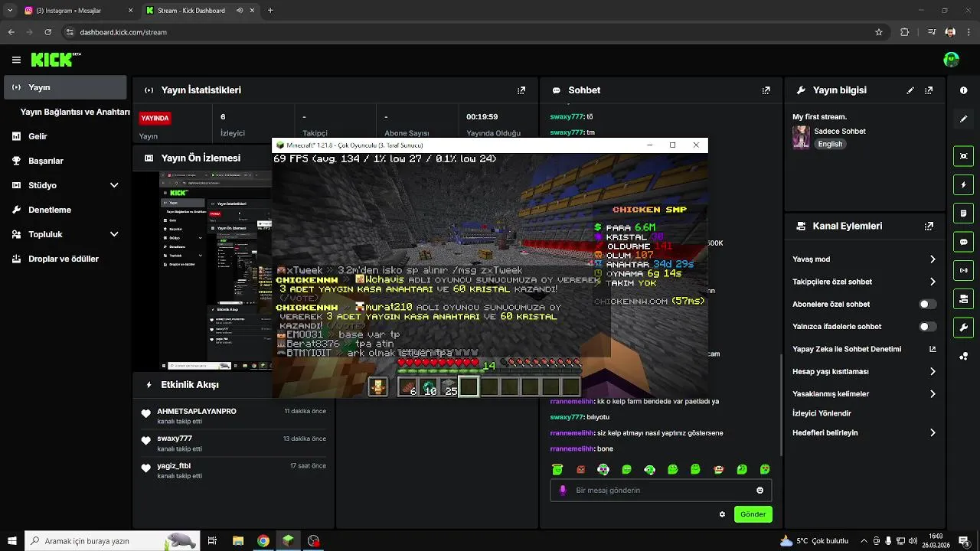Toggle the stream preview widget icon in the sidebar
The width and height of the screenshot is (980, 551).
(x=964, y=156)
